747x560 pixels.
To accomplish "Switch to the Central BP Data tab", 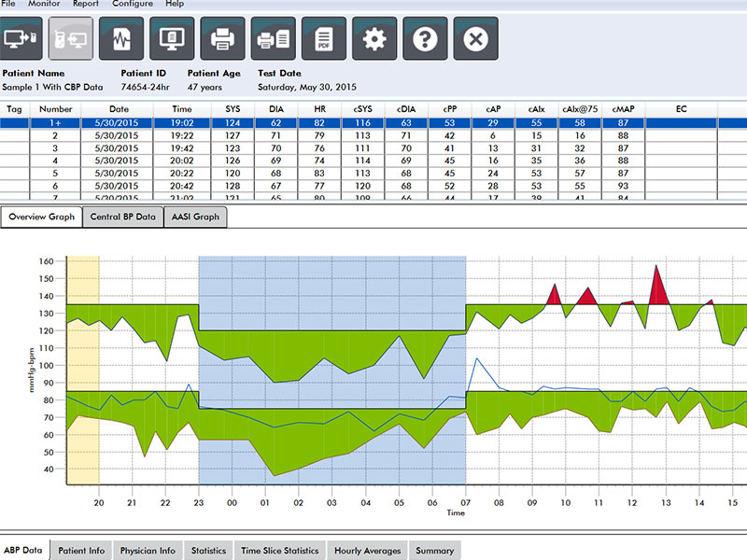I will point(123,217).
